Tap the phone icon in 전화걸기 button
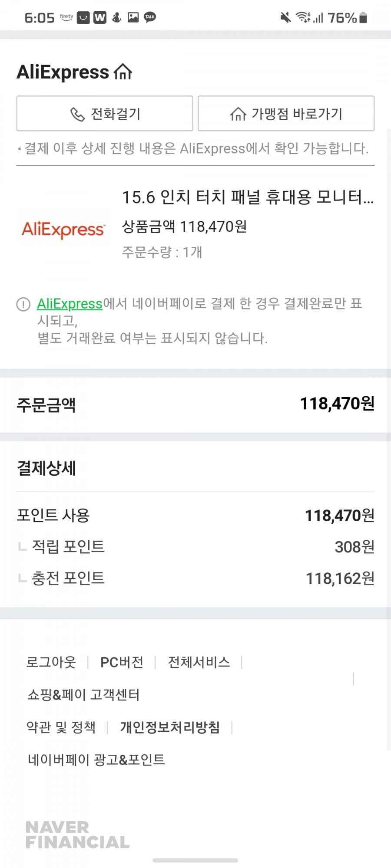The width and height of the screenshot is (391, 868). click(77, 114)
